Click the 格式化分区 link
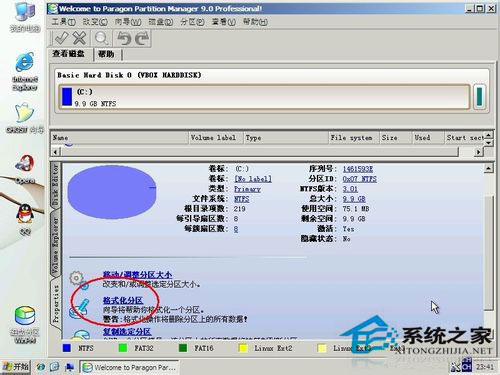The width and height of the screenshot is (500, 375). pyautogui.click(x=123, y=300)
